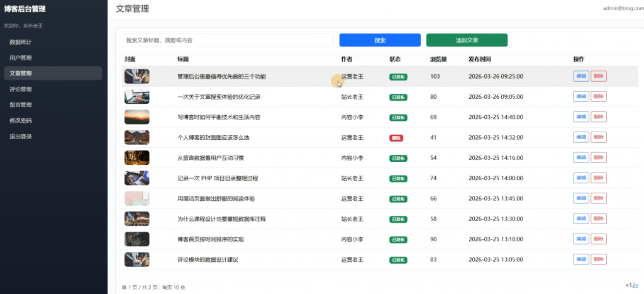Click code cover of 博客首页按时间排序的实现
The height and width of the screenshot is (294, 644).
[x=136, y=239]
